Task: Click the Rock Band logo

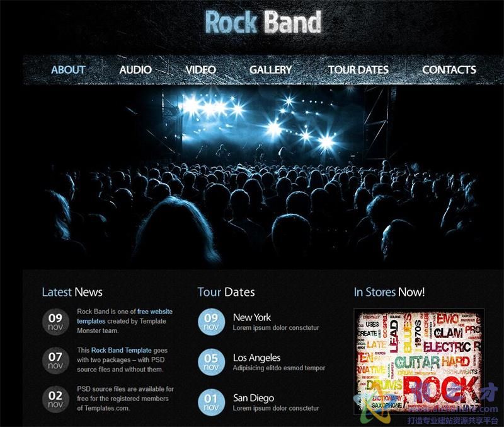Action: (263, 22)
